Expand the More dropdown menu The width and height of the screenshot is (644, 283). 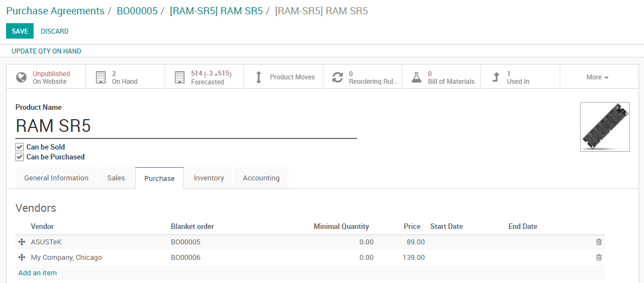[597, 77]
